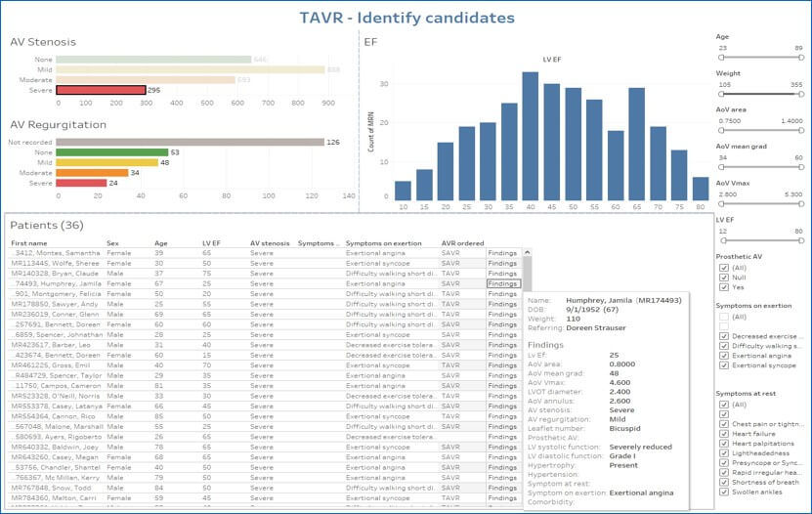Uncheck the Heart palpitations checkbox
Image resolution: width=812 pixels, height=514 pixels.
(x=724, y=444)
